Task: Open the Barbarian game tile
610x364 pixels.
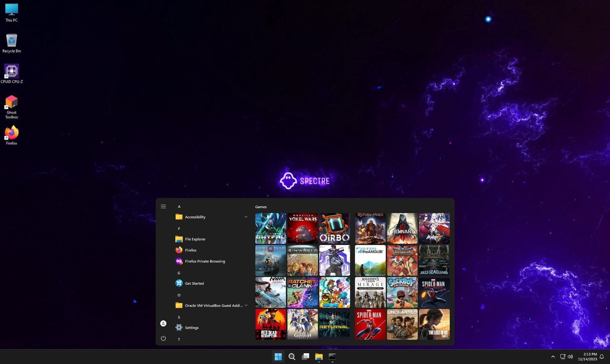Action: pos(402,260)
